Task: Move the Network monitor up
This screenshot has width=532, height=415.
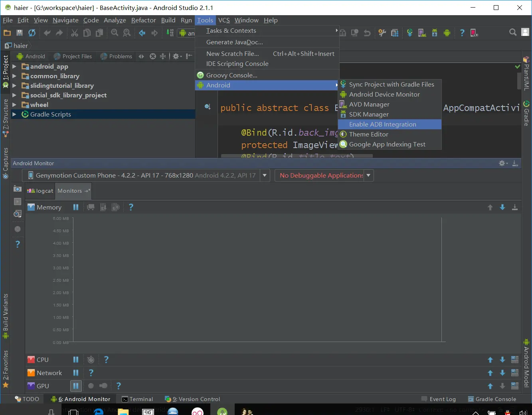Action: click(490, 373)
